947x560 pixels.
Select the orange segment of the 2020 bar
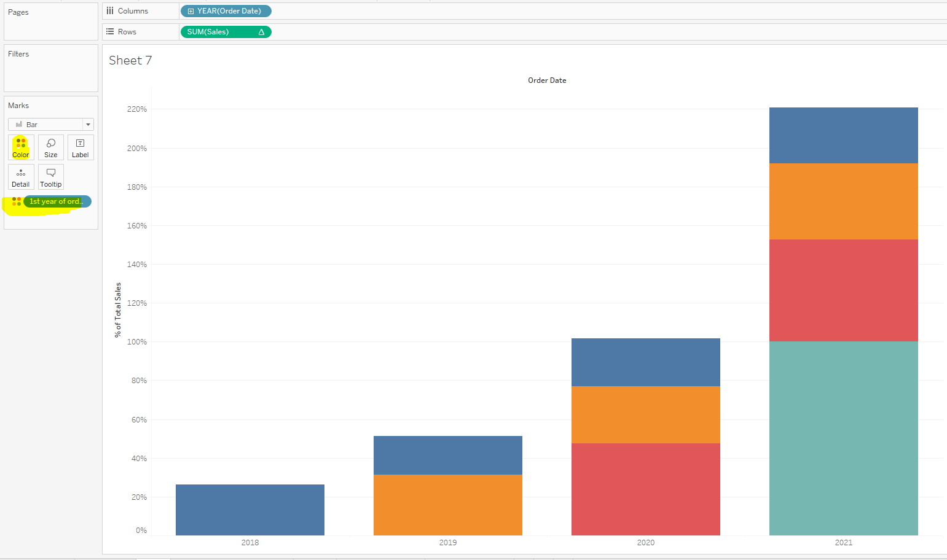click(x=646, y=414)
